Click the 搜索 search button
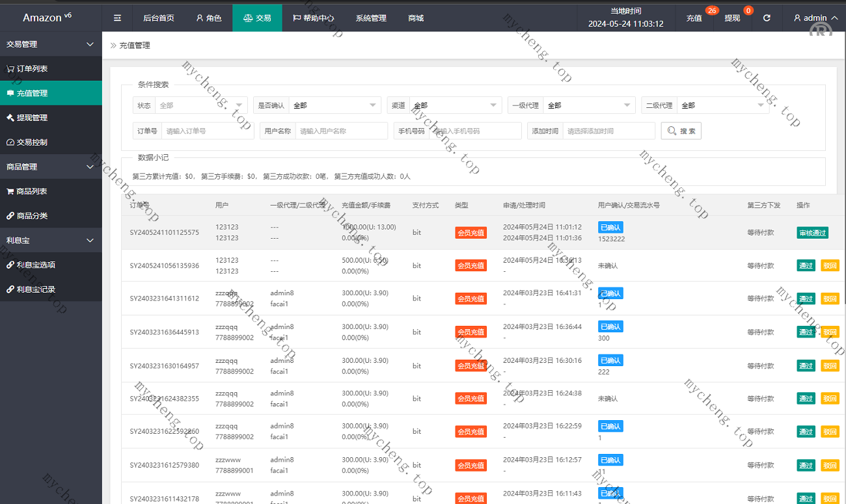This screenshot has height=504, width=846. 681,131
